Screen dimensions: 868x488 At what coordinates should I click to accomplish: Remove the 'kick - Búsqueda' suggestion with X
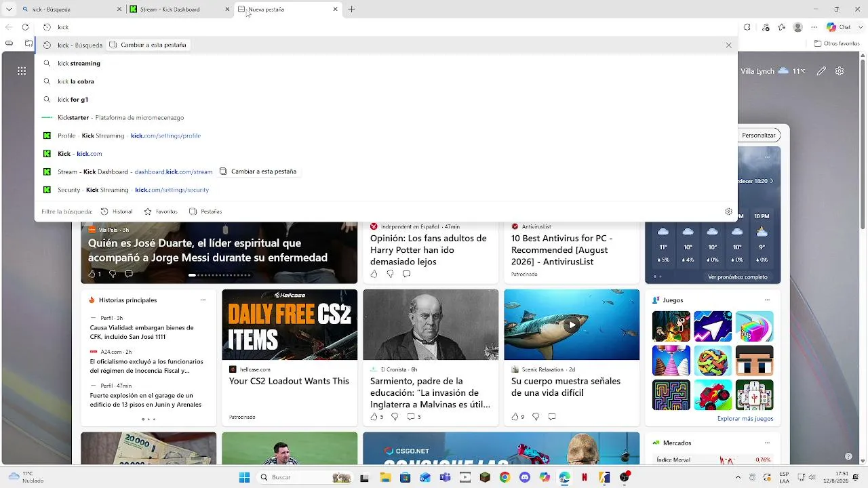click(728, 45)
